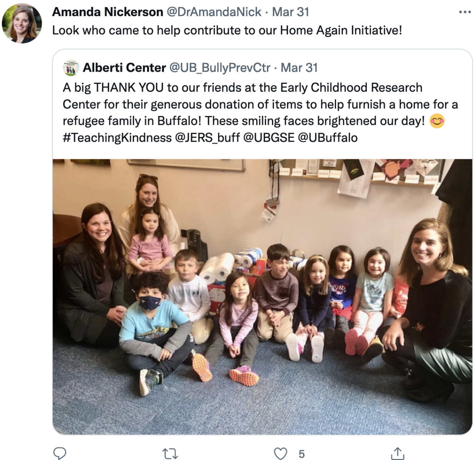Open Amanda Nickerson's profile picture

coord(22,24)
